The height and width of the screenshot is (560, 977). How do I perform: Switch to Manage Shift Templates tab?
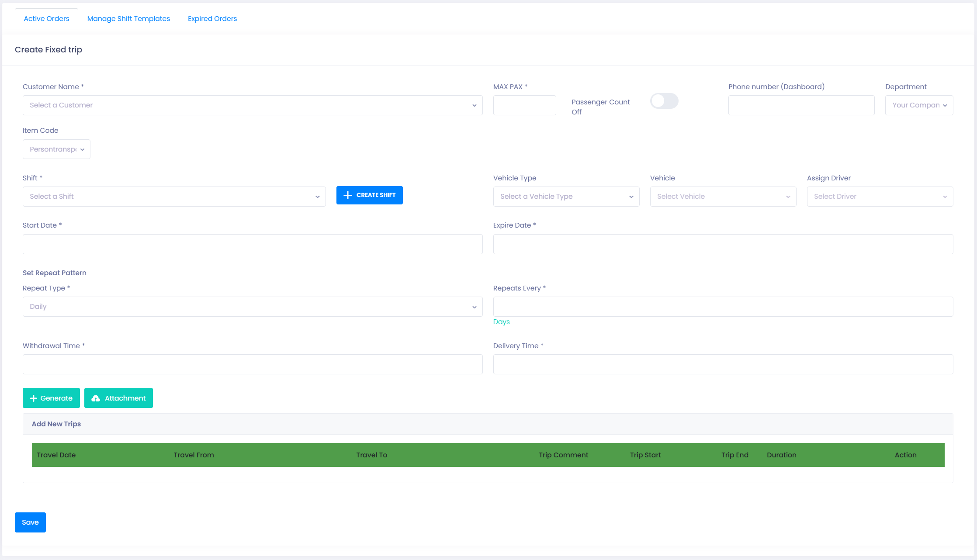point(128,19)
